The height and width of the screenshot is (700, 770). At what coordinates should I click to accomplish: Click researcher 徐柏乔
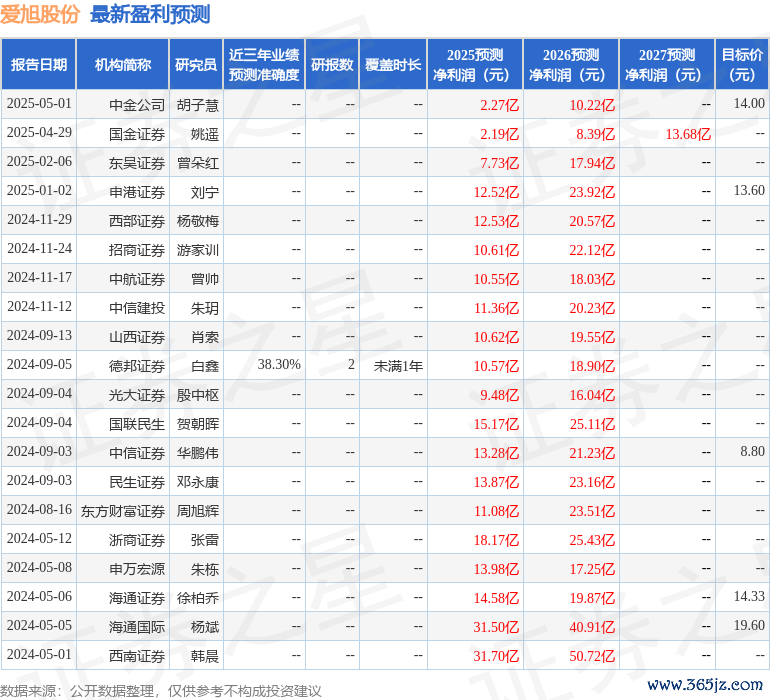[x=198, y=598]
